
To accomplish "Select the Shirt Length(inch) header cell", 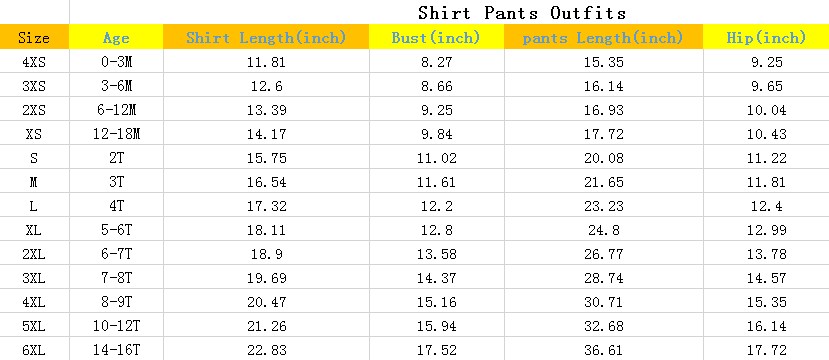I will (266, 38).
